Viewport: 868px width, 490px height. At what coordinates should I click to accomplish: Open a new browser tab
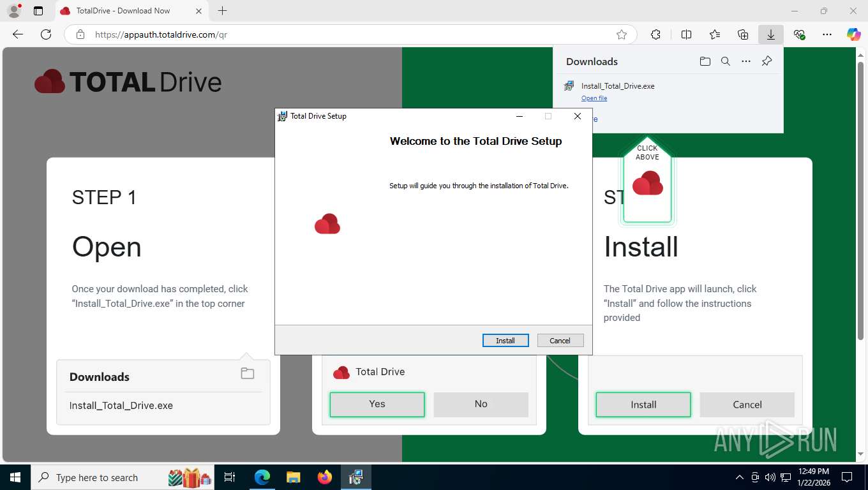(x=222, y=11)
